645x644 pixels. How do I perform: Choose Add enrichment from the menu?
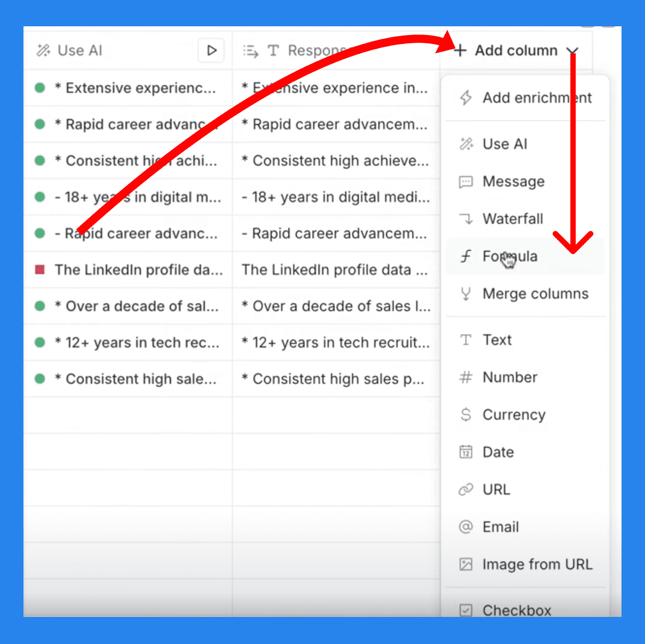click(525, 98)
